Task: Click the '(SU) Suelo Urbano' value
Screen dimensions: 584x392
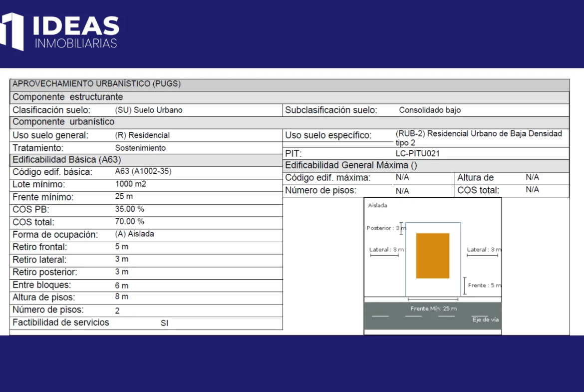Action: (x=149, y=110)
